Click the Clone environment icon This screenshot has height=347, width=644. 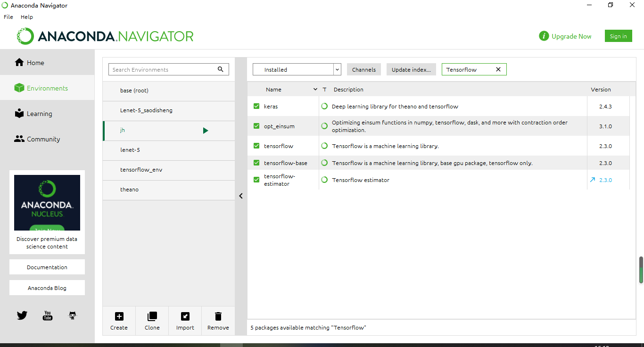(152, 316)
